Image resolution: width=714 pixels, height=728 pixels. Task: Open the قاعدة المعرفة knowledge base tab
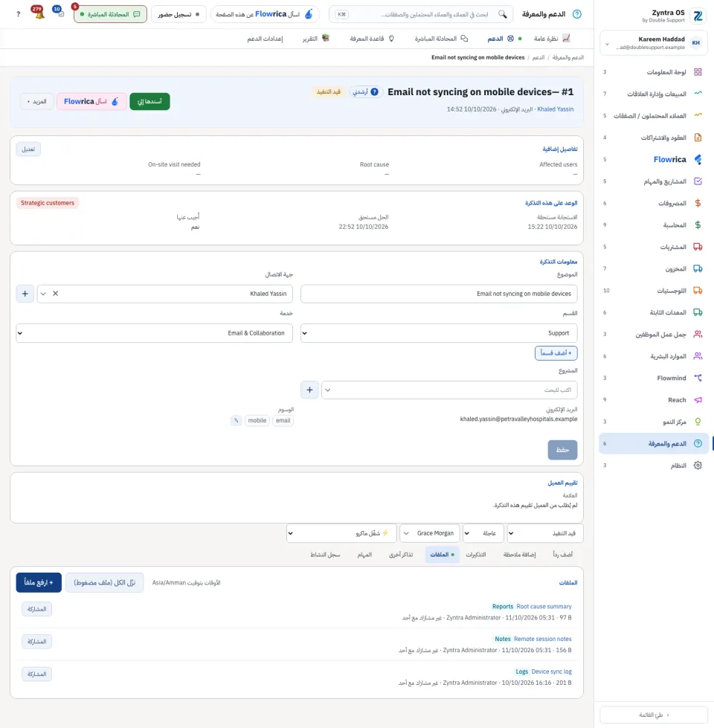click(372, 39)
